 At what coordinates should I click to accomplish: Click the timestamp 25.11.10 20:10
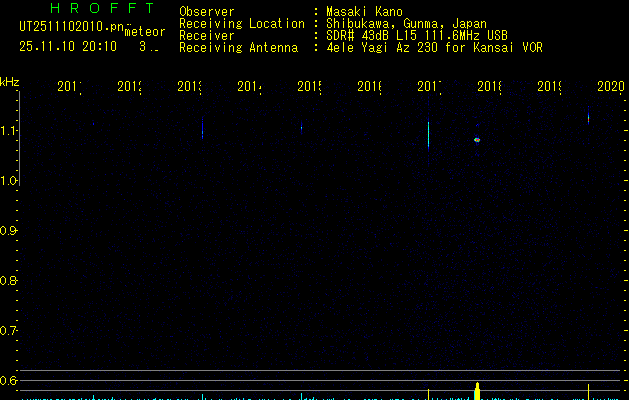pos(68,47)
